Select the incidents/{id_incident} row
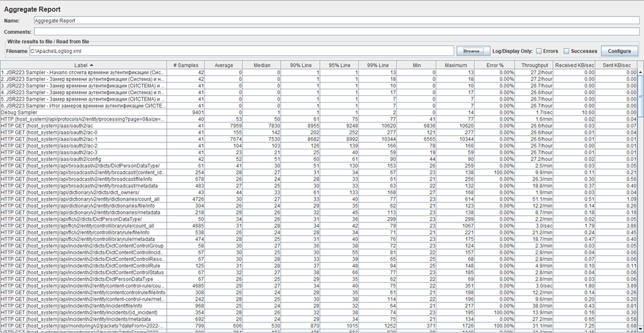 click(x=319, y=312)
